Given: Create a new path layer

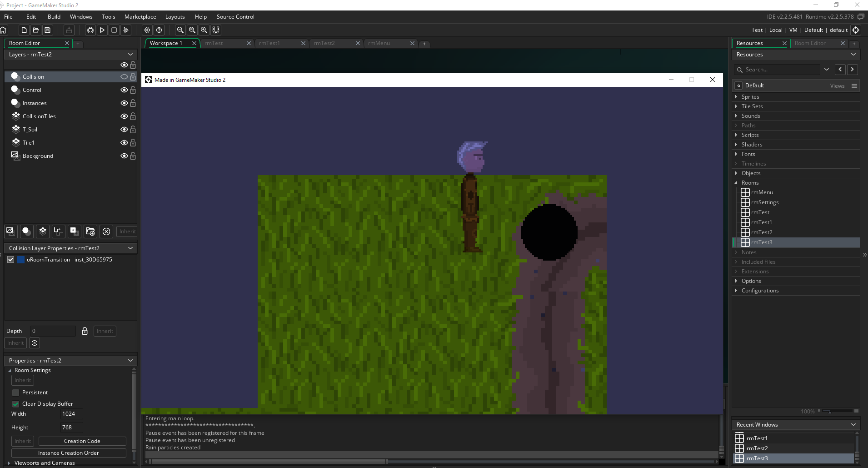Looking at the screenshot, I should click(58, 231).
